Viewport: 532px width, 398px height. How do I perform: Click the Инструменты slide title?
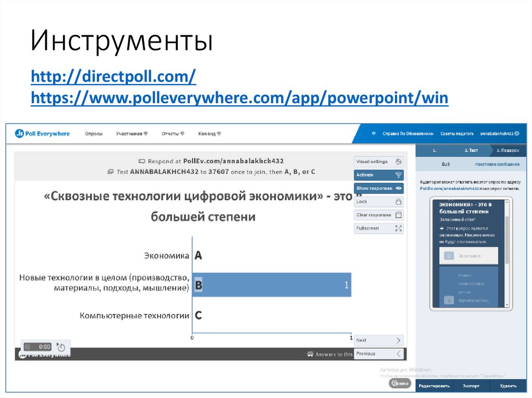pos(122,41)
